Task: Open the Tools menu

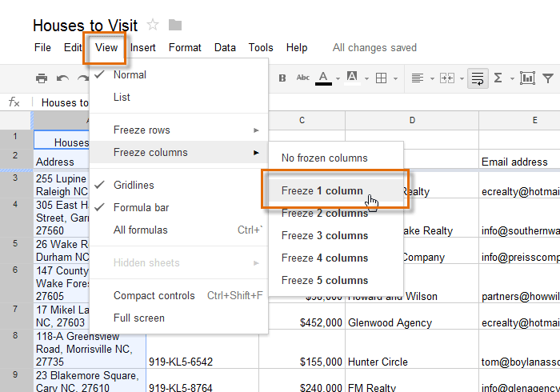Action: pyautogui.click(x=261, y=47)
